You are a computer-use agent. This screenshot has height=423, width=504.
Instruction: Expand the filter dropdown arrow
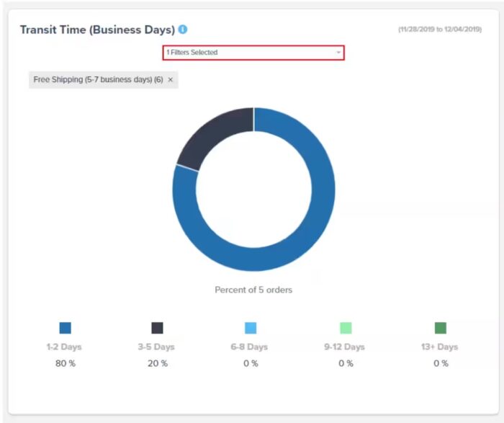(338, 53)
